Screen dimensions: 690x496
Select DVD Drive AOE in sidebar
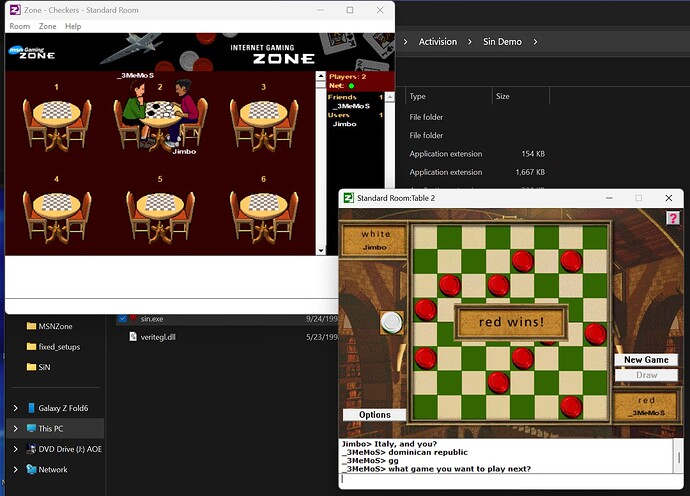70,449
